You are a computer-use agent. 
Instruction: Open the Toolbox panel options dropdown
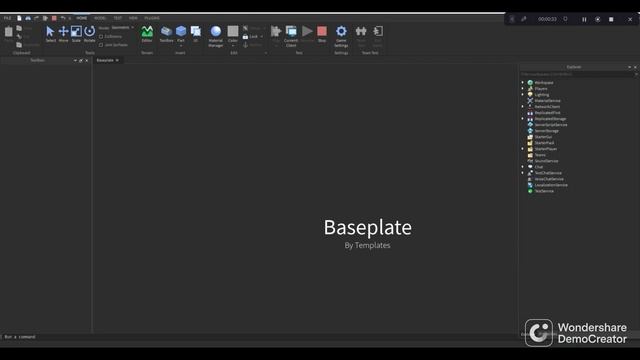pos(75,60)
